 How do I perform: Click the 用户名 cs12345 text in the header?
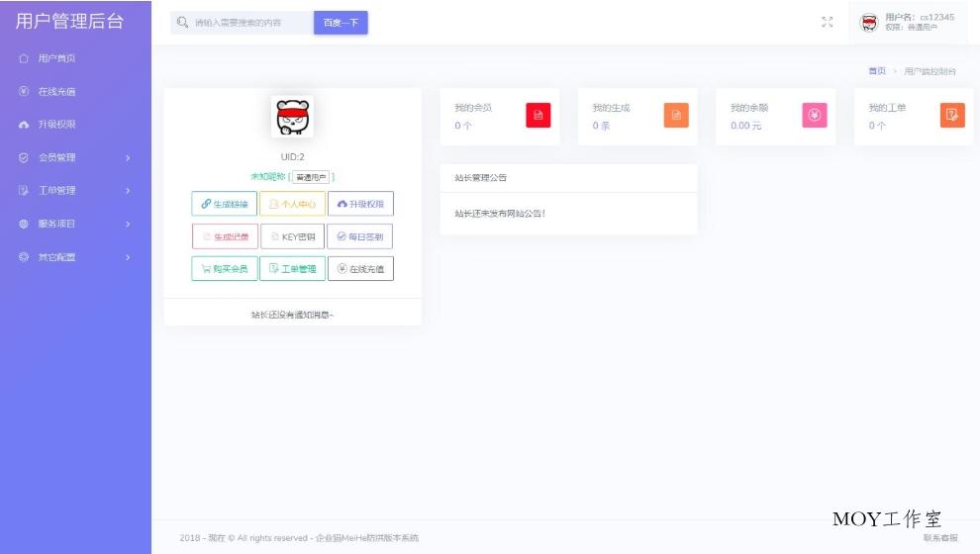920,17
